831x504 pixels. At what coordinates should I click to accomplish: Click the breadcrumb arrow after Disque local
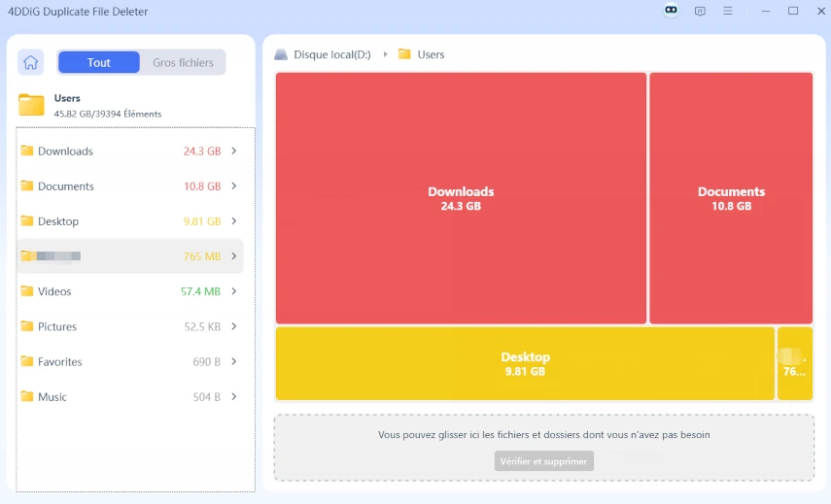click(385, 54)
